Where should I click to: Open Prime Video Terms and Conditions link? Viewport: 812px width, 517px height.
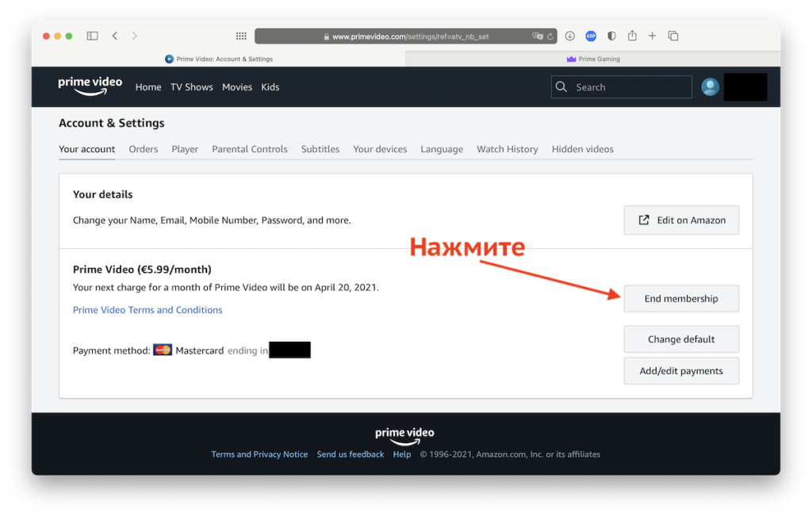point(147,310)
